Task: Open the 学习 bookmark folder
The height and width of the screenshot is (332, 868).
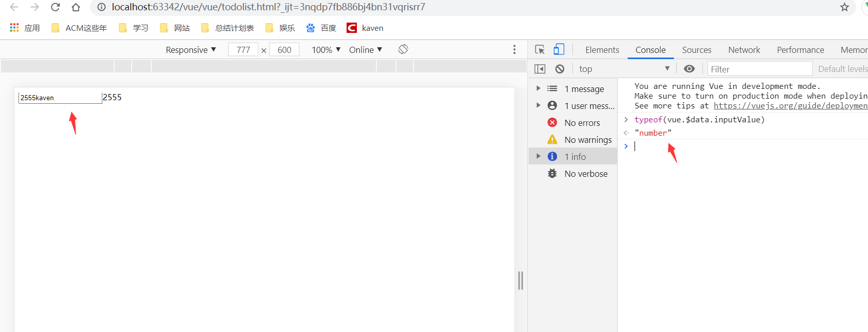Action: [134, 28]
